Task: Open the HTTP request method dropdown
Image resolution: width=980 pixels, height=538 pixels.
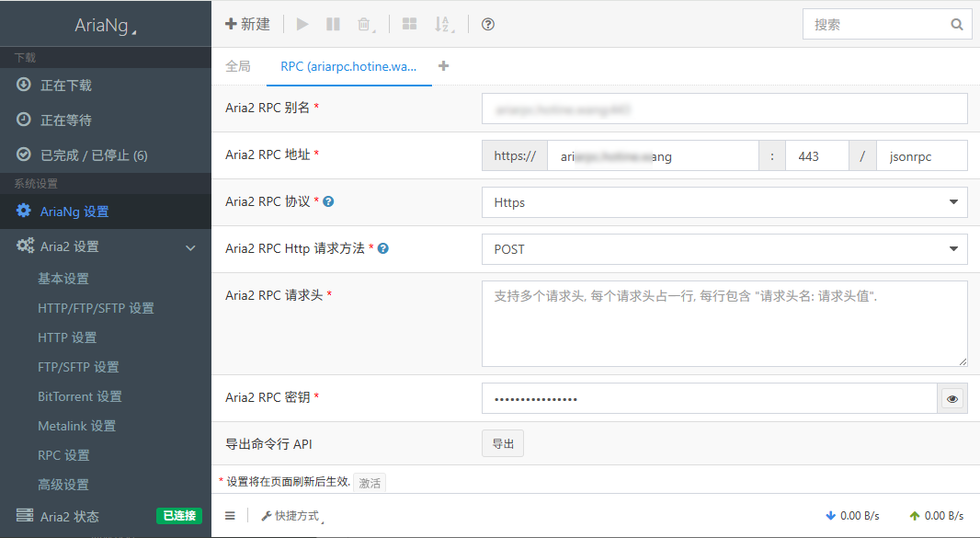Action: coord(724,248)
